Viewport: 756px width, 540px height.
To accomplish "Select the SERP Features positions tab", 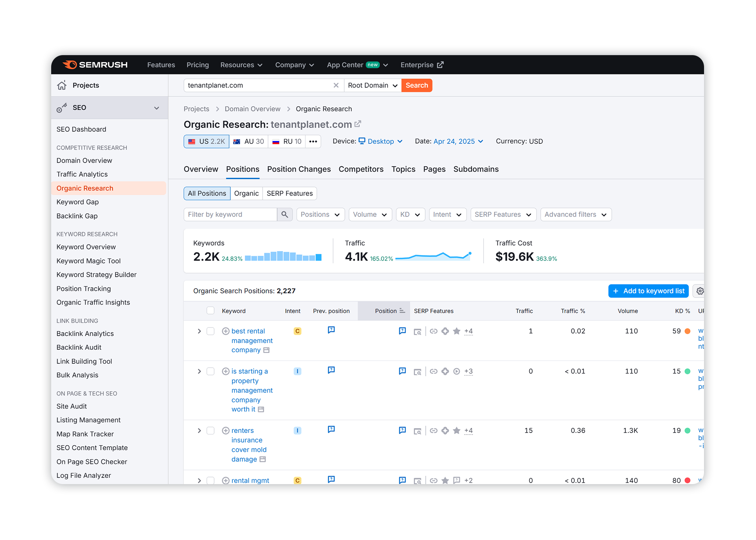I will (289, 193).
